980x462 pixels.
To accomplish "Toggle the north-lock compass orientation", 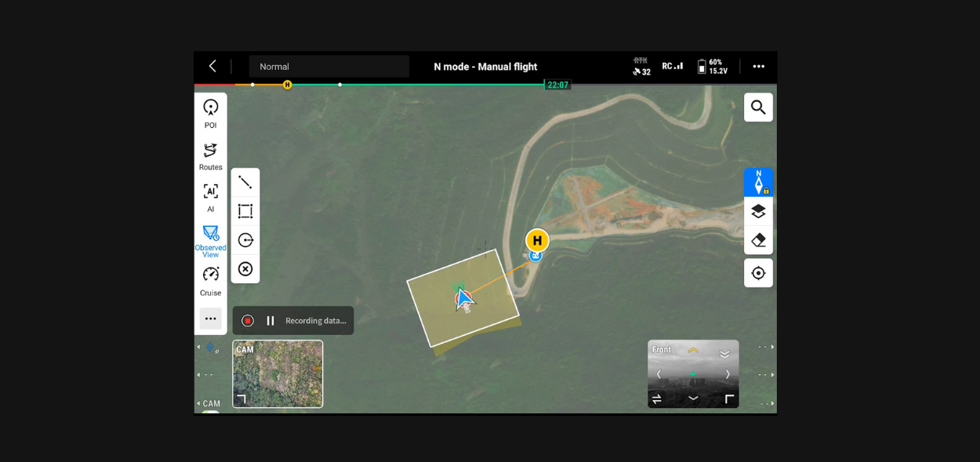I will click(x=757, y=181).
